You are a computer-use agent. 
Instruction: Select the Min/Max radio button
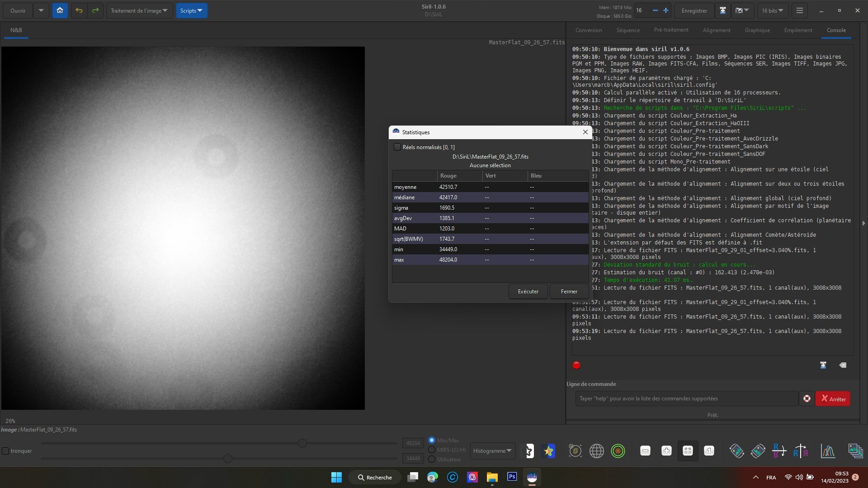(x=432, y=440)
